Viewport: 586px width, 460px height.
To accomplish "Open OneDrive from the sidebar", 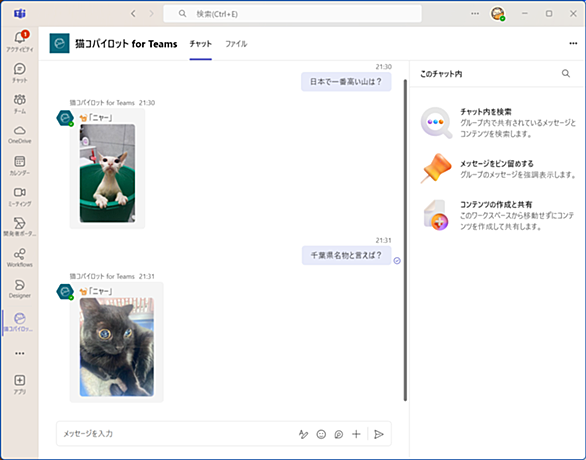I will 20,135.
